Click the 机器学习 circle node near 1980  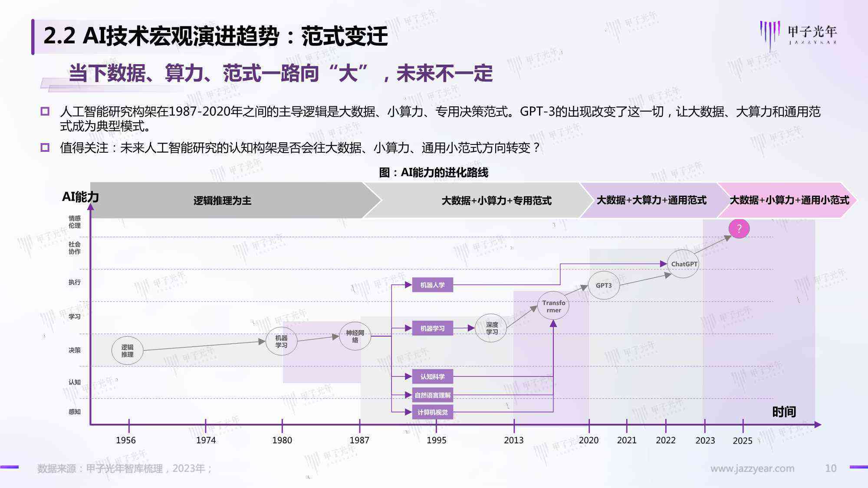[281, 341]
